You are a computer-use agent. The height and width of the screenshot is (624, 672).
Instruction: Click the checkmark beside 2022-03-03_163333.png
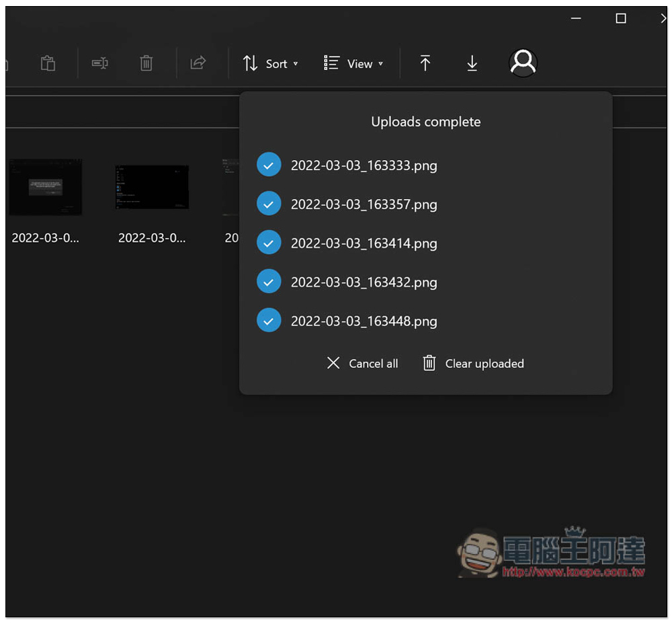269,165
